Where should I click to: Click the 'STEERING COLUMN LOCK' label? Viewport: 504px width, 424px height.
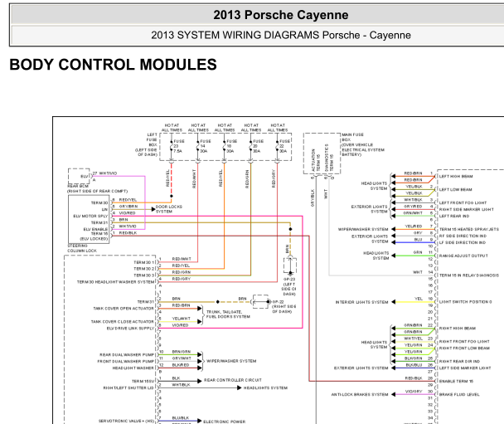[x=82, y=248]
